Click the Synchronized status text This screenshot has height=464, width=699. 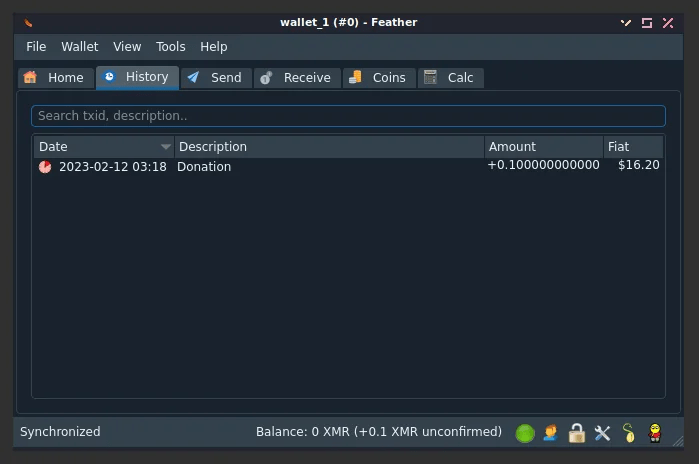point(60,431)
